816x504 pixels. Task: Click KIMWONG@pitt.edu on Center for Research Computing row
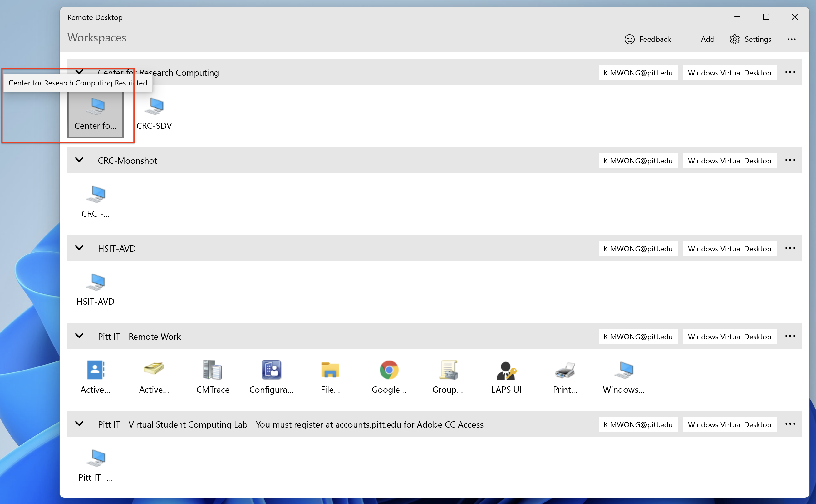pos(638,73)
